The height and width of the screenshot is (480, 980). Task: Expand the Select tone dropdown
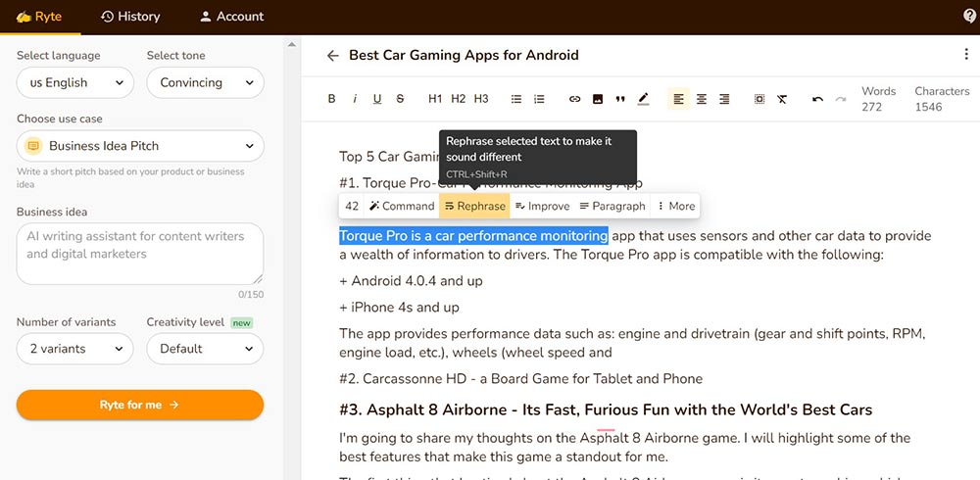205,83
